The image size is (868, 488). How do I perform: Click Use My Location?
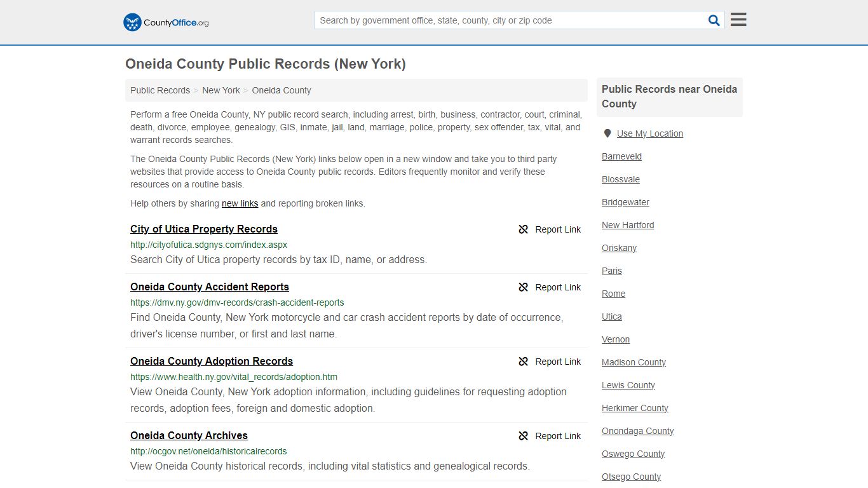(x=650, y=133)
